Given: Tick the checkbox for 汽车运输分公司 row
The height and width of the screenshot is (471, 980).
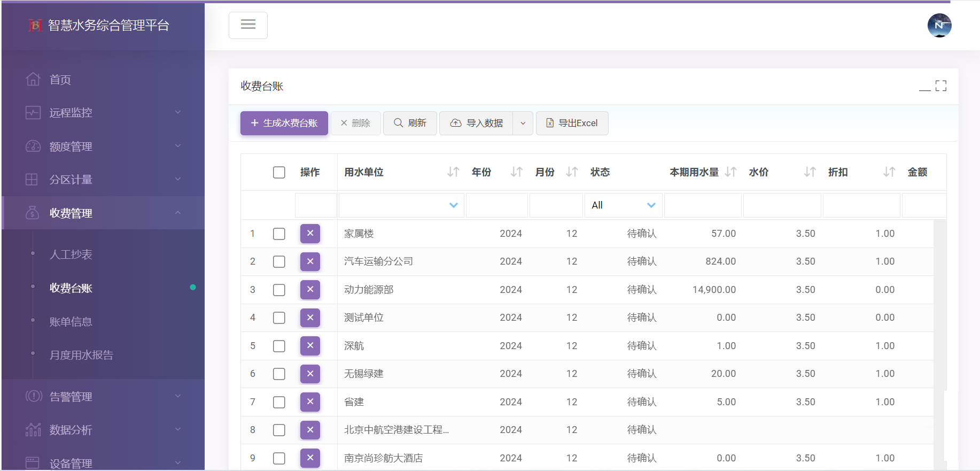Looking at the screenshot, I should [279, 262].
